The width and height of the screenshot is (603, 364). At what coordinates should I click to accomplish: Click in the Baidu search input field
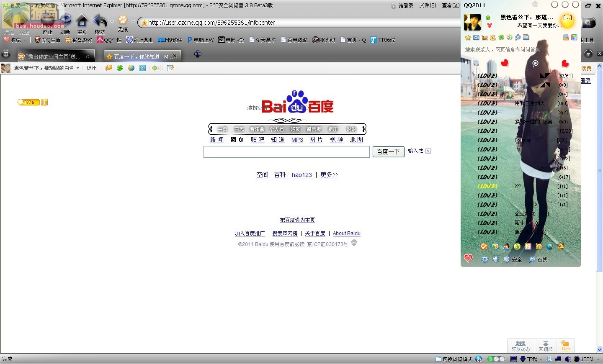coord(286,152)
